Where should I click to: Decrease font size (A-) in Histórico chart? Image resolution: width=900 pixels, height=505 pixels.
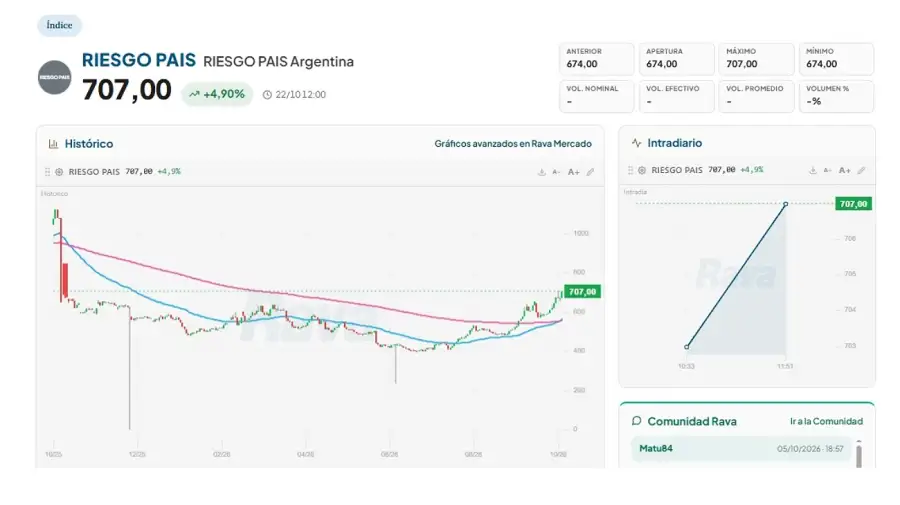coord(556,172)
